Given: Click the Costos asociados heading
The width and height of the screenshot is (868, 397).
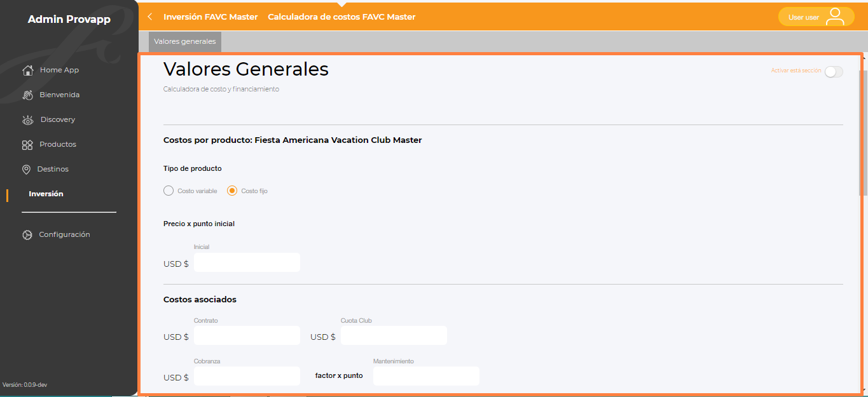Looking at the screenshot, I should pos(200,299).
